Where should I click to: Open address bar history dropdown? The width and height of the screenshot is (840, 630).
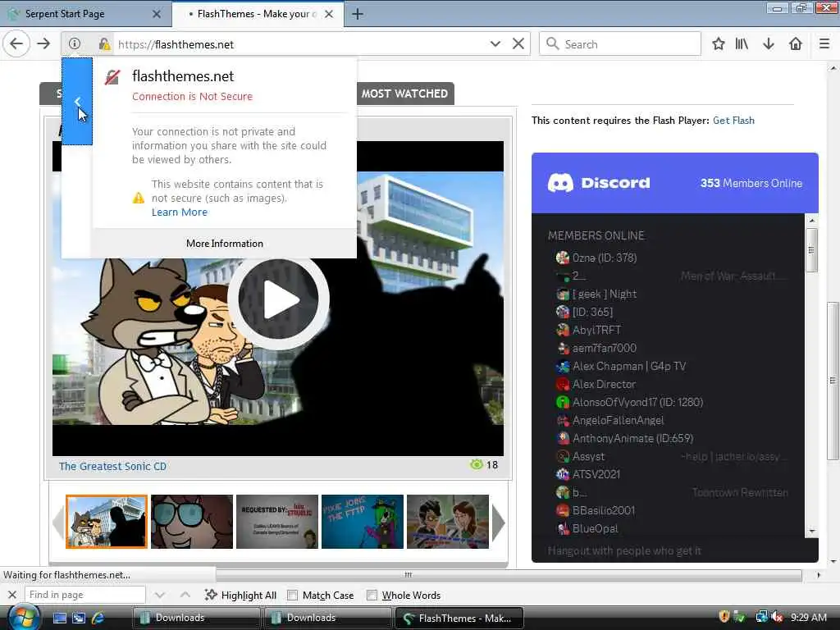coord(495,44)
